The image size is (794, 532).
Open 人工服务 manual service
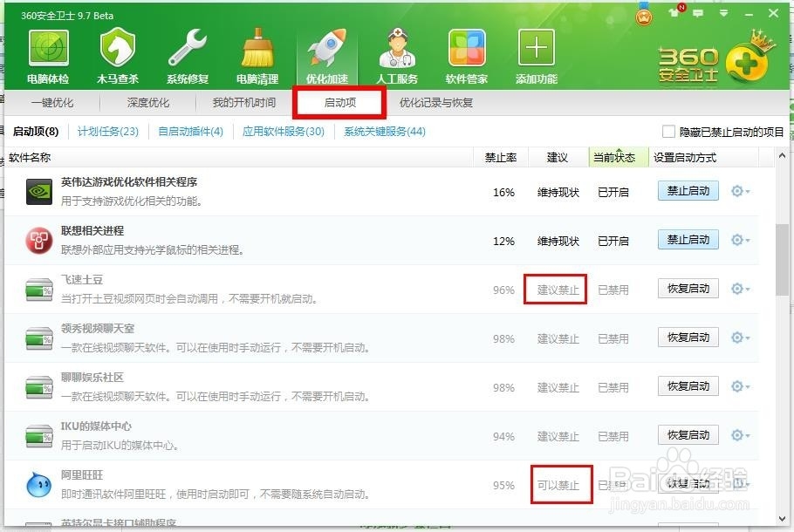pos(397,52)
